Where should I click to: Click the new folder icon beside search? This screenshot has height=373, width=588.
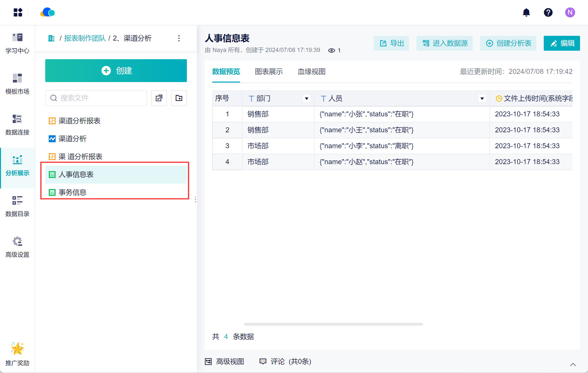(x=179, y=98)
